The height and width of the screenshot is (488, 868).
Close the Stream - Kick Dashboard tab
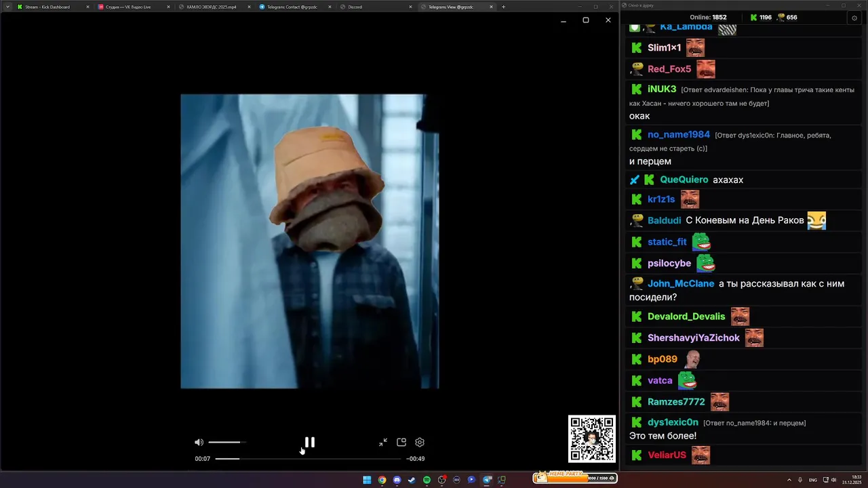pyautogui.click(x=87, y=7)
